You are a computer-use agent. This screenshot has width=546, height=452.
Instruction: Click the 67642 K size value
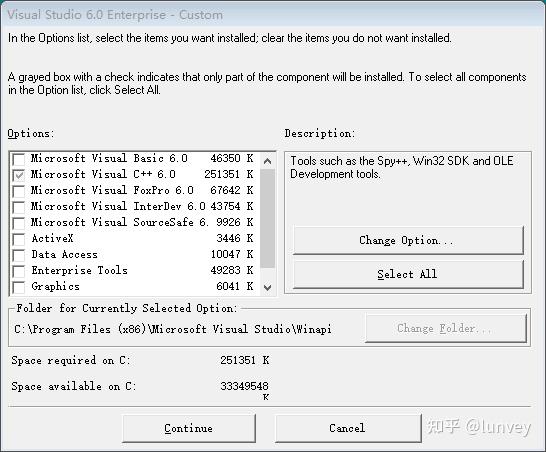pos(232,190)
